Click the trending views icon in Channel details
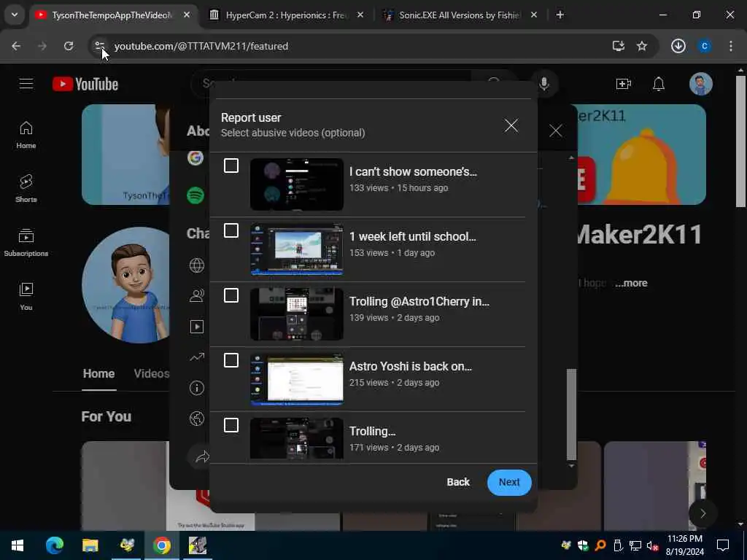The width and height of the screenshot is (747, 560). (197, 357)
